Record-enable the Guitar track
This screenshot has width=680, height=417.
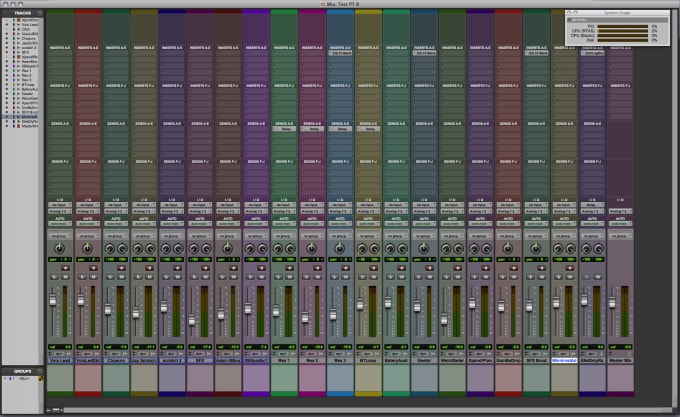[x=430, y=268]
